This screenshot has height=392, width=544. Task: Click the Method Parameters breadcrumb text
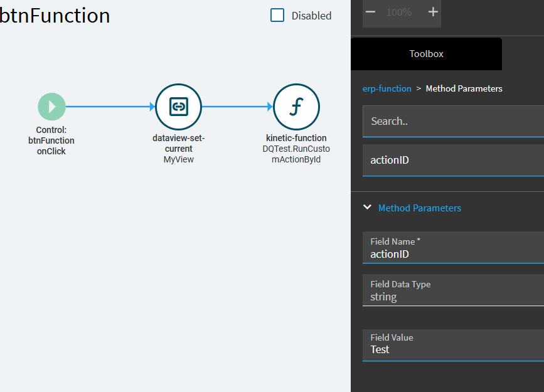[x=464, y=89]
